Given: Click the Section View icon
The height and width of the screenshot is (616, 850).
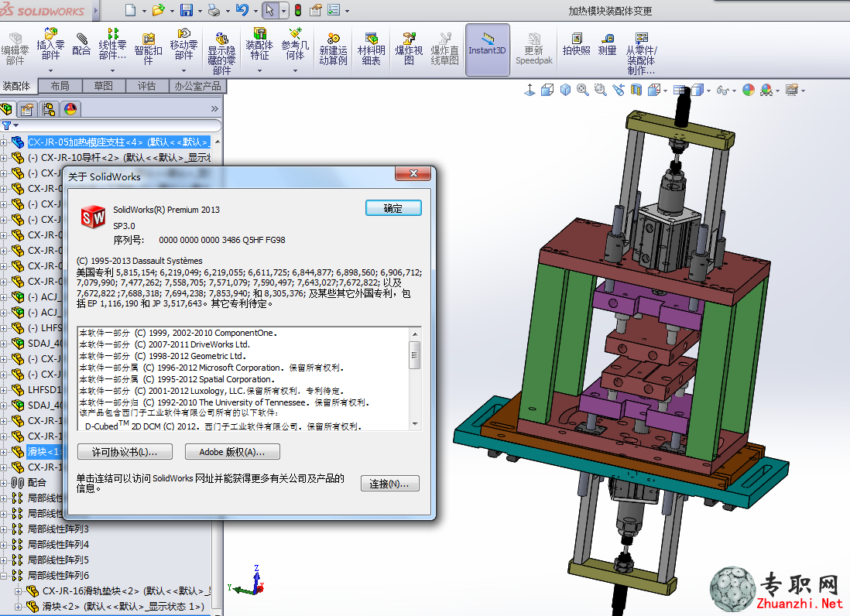Looking at the screenshot, I should [x=636, y=90].
